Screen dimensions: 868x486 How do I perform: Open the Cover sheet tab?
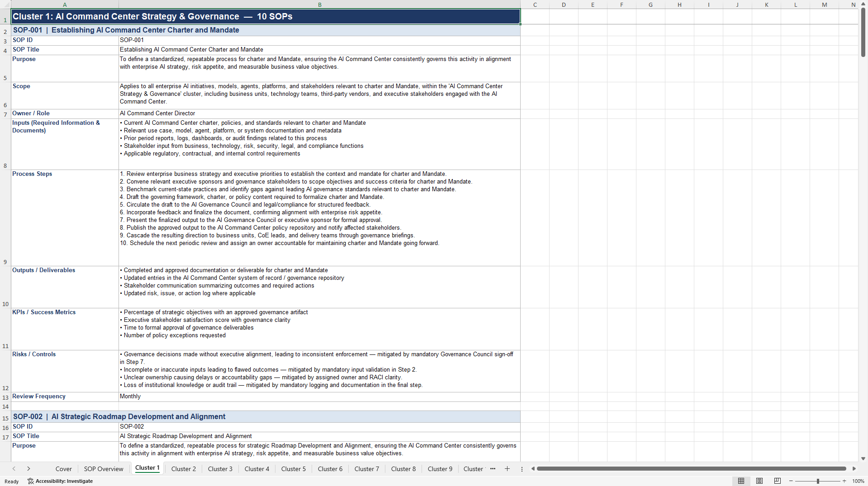(63, 469)
